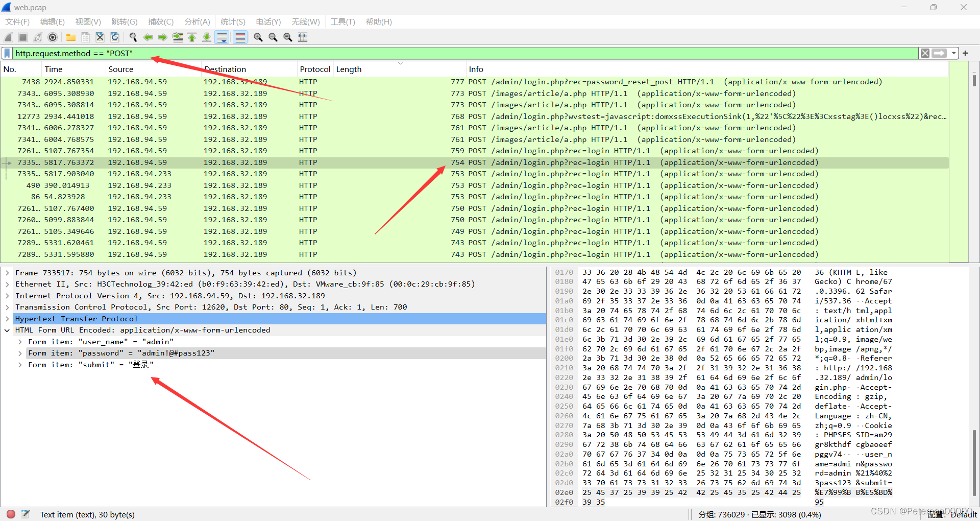This screenshot has height=521, width=980.
Task: Add a filter button with plus icon
Action: [x=965, y=53]
